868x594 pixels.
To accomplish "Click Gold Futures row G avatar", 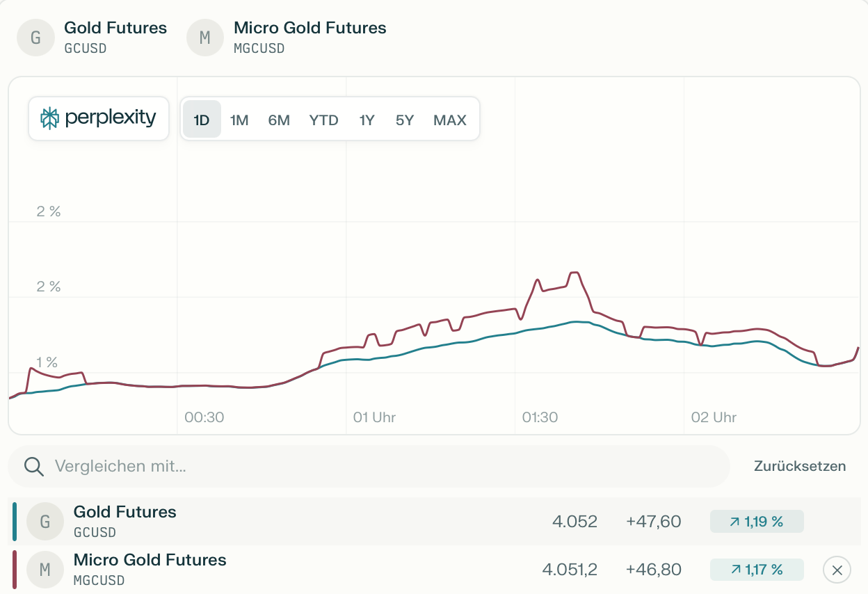I will click(x=45, y=521).
